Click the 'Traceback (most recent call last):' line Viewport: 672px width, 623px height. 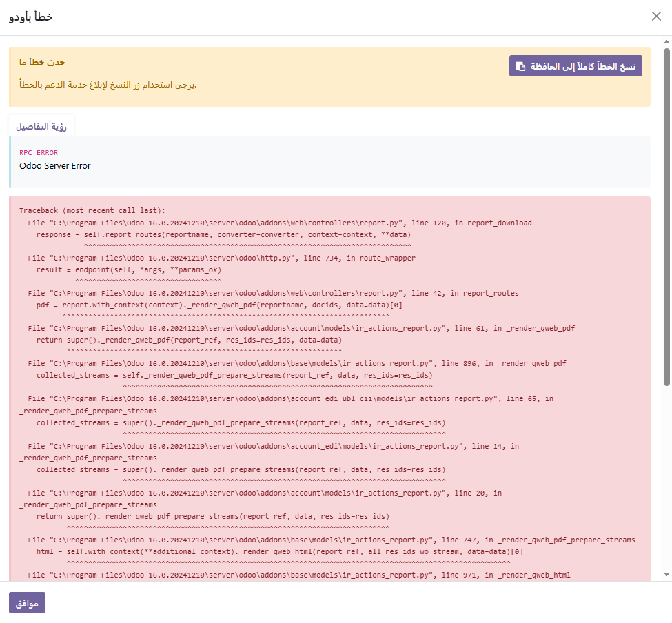click(92, 210)
